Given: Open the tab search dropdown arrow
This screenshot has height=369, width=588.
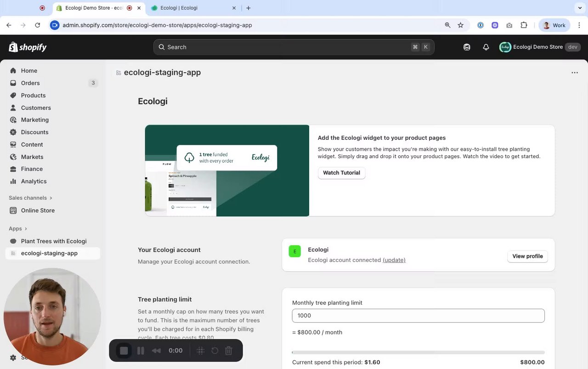Looking at the screenshot, I should 580,8.
